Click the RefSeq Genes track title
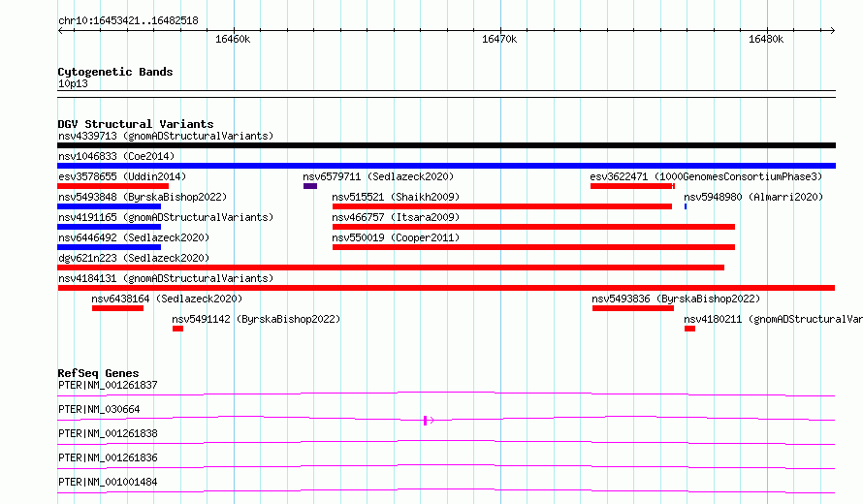The image size is (863, 504). tap(98, 373)
